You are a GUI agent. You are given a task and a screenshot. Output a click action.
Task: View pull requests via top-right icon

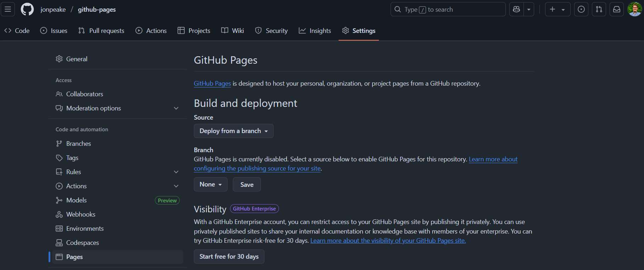599,9
